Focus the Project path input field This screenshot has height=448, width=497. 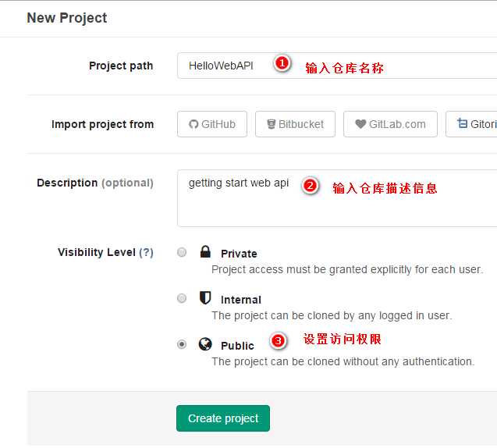[337, 66]
